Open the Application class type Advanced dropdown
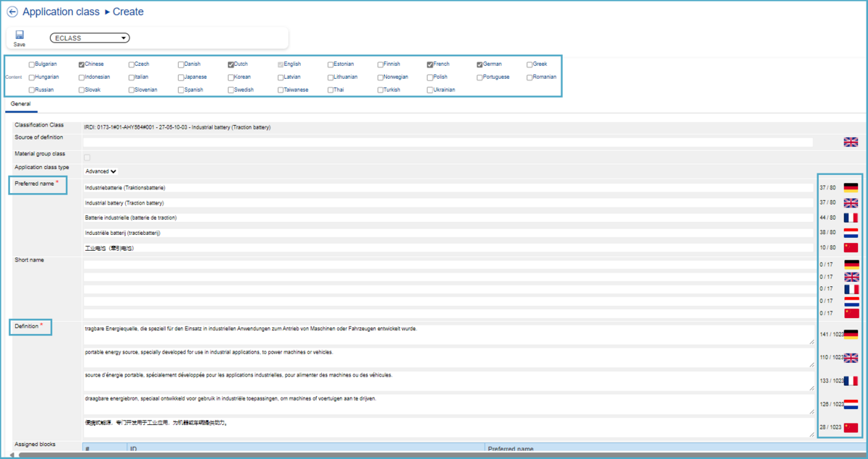The height and width of the screenshot is (459, 868). pyautogui.click(x=101, y=171)
